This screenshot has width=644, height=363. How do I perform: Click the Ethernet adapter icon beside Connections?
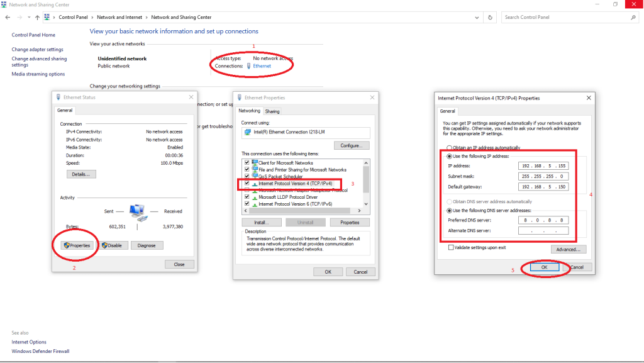[248, 65]
